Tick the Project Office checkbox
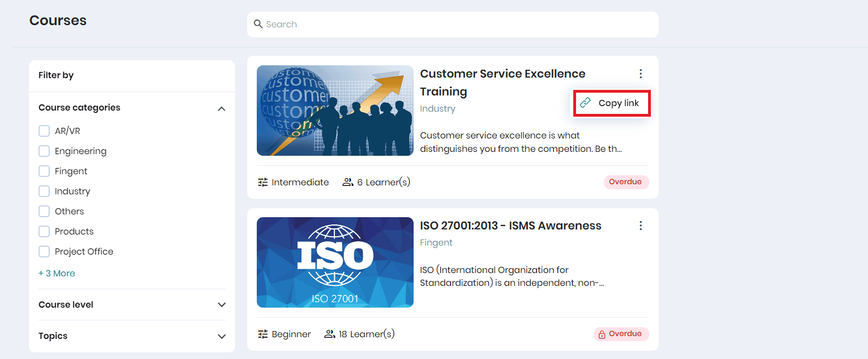 [x=44, y=251]
